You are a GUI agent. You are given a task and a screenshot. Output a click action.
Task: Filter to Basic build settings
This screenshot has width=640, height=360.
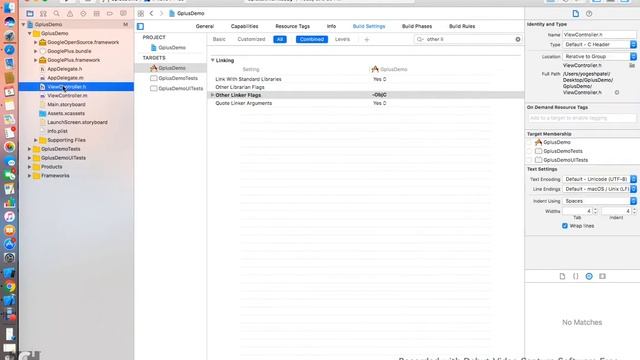219,39
